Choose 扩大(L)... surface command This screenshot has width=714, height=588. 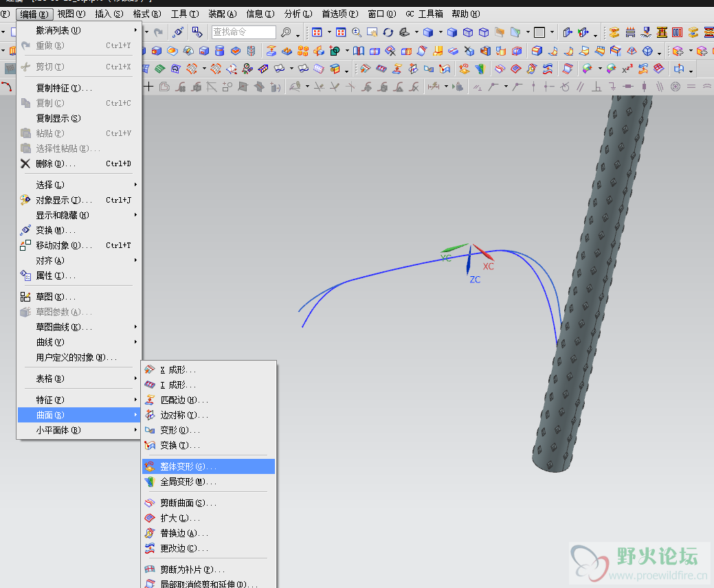click(x=208, y=518)
